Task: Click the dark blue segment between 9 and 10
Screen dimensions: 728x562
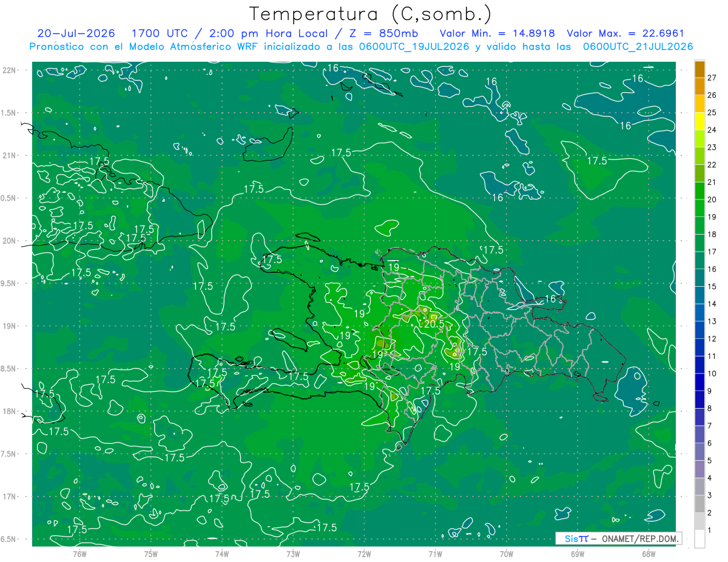Action: point(699,383)
